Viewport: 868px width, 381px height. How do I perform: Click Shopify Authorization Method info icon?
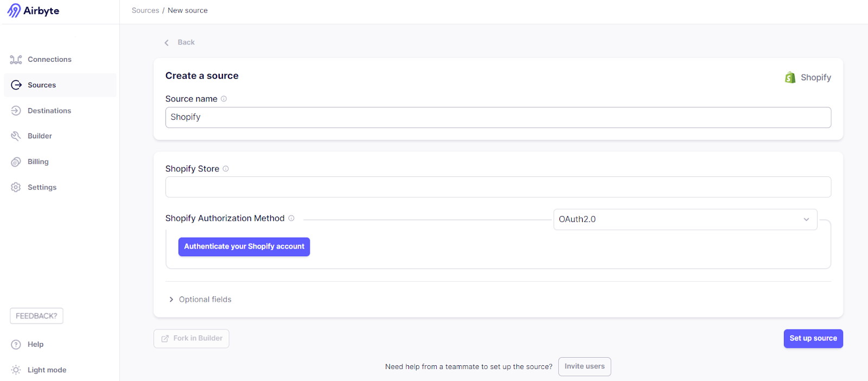[x=291, y=218]
